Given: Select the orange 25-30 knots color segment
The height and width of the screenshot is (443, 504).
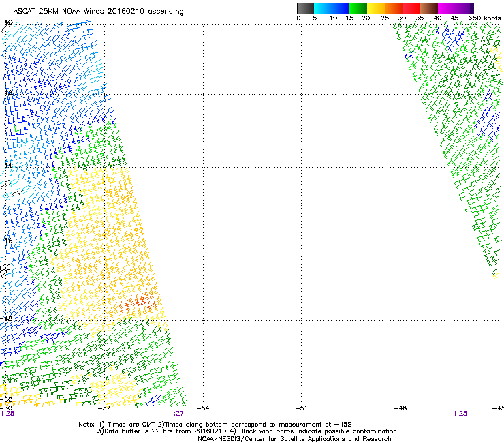Looking at the screenshot, I should coord(394,8).
